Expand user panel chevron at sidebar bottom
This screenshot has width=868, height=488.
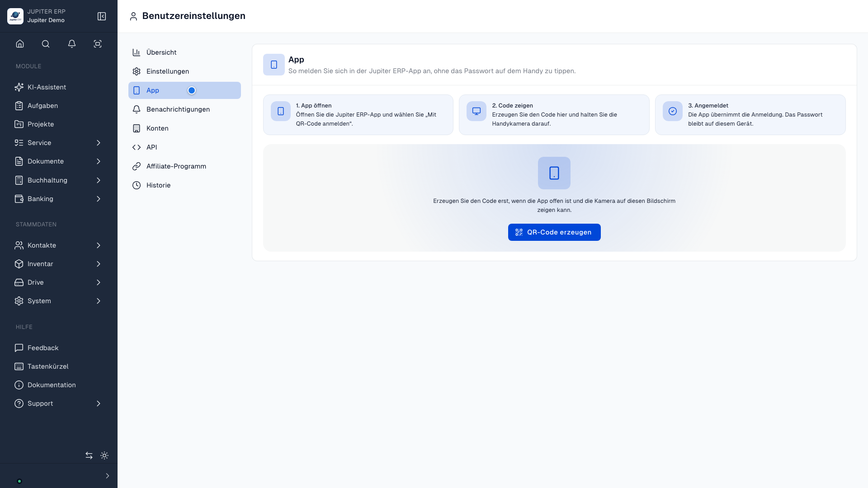[x=107, y=476]
